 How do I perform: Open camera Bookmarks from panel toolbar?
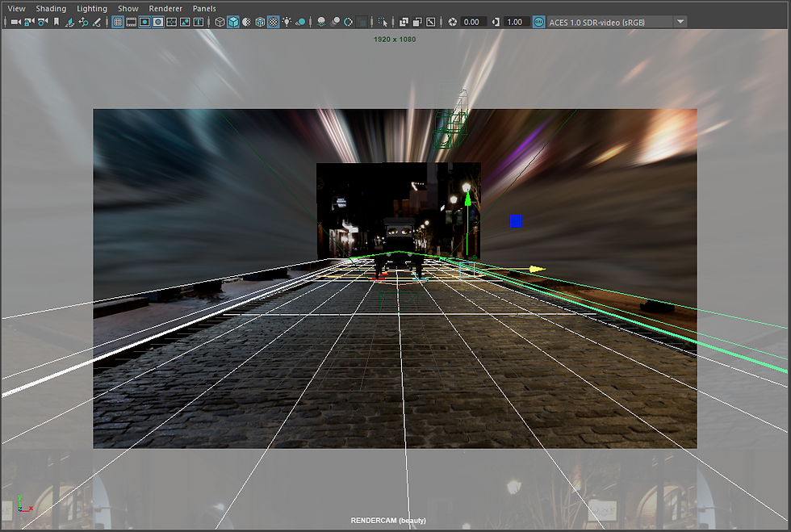[56, 22]
